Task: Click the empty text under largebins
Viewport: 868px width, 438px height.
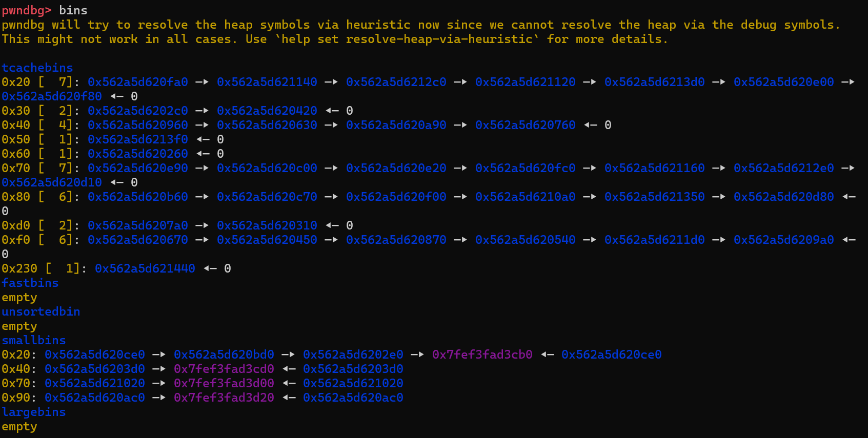Action: [x=19, y=426]
